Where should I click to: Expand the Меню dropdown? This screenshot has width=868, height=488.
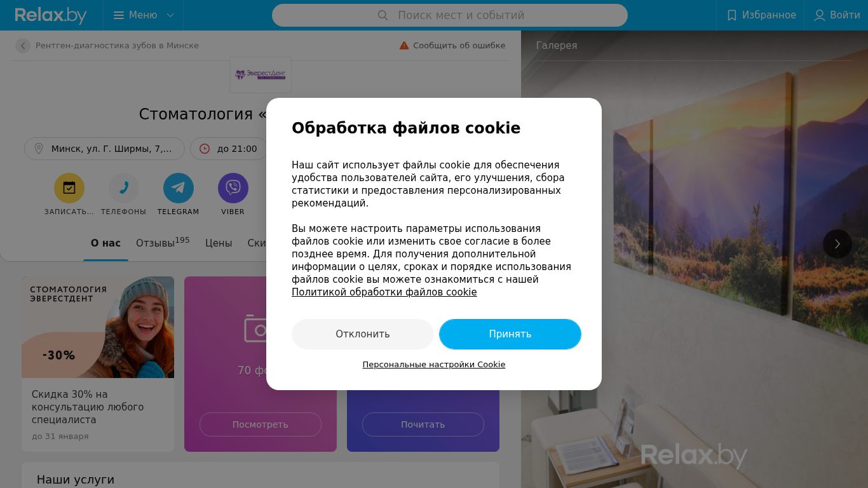click(x=144, y=15)
